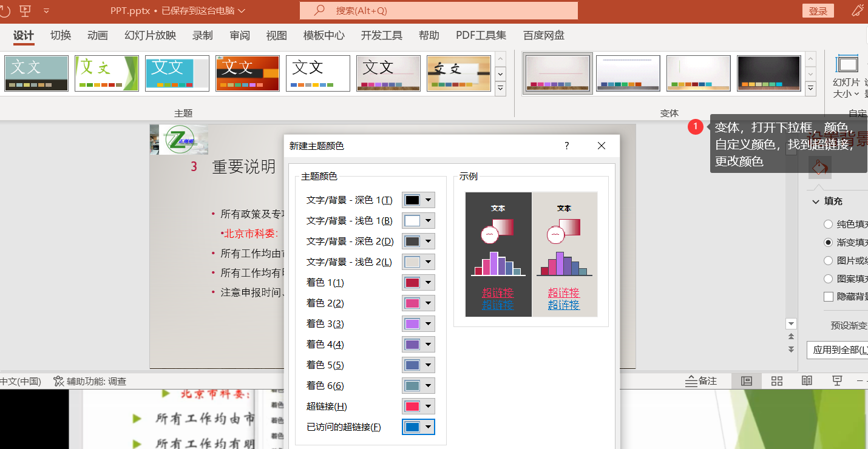This screenshot has height=449, width=868.
Task: Start slideshow from beginning in quick access toolbar
Action: tap(25, 10)
